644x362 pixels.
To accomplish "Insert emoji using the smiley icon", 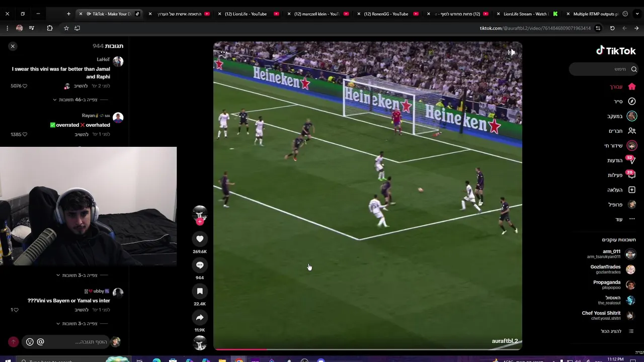I will (30, 342).
